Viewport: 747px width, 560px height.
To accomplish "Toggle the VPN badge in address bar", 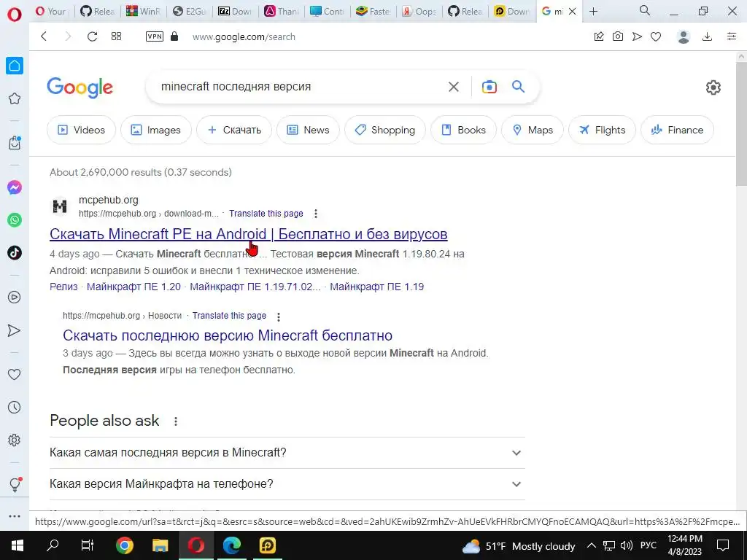I will (155, 36).
